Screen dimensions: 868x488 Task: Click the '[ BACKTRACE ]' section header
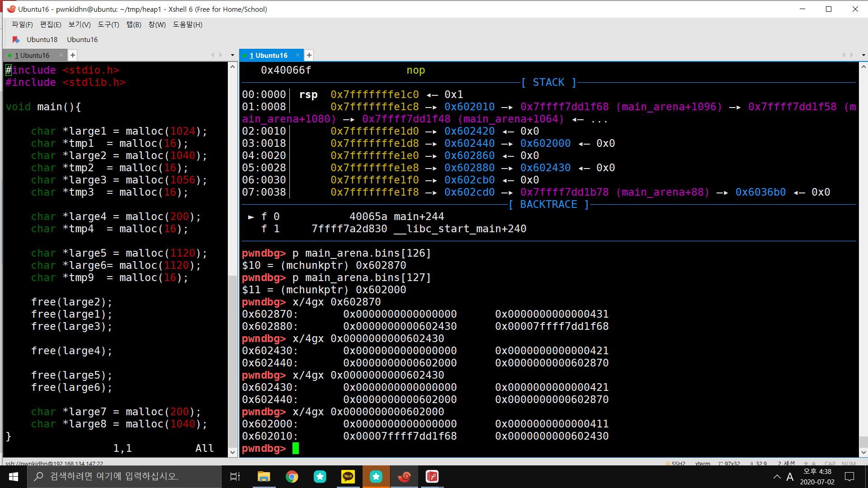click(548, 204)
